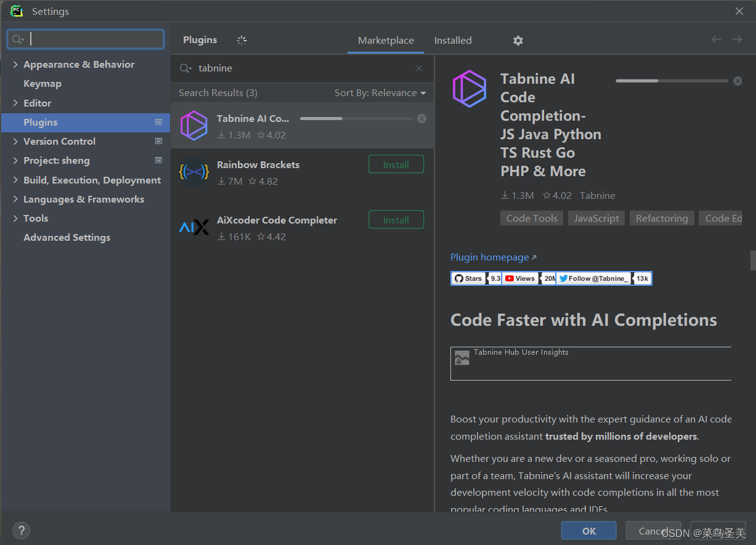Image resolution: width=756 pixels, height=545 pixels.
Task: Click the settings search magnifier icon
Action: pos(18,39)
